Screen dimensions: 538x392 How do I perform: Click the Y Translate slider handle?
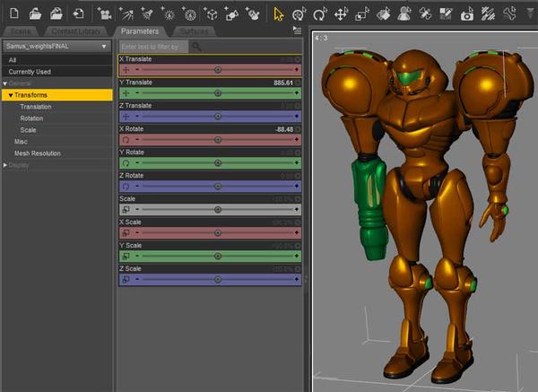point(218,92)
